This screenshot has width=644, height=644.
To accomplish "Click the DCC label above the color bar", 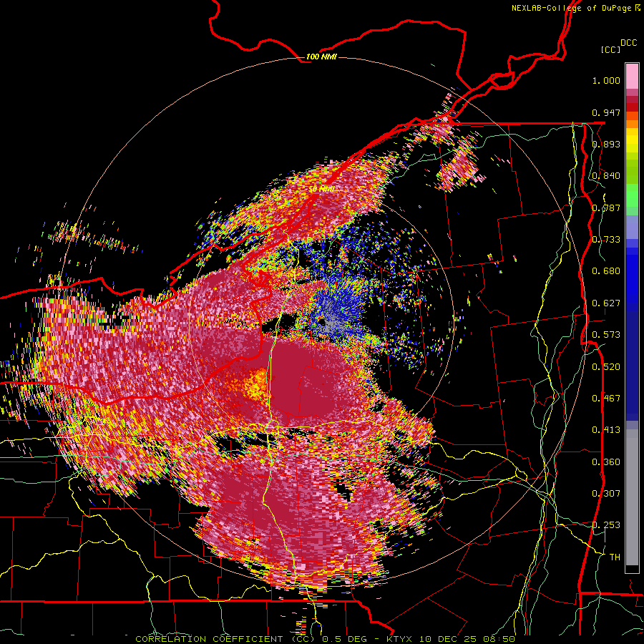I will click(x=628, y=43).
